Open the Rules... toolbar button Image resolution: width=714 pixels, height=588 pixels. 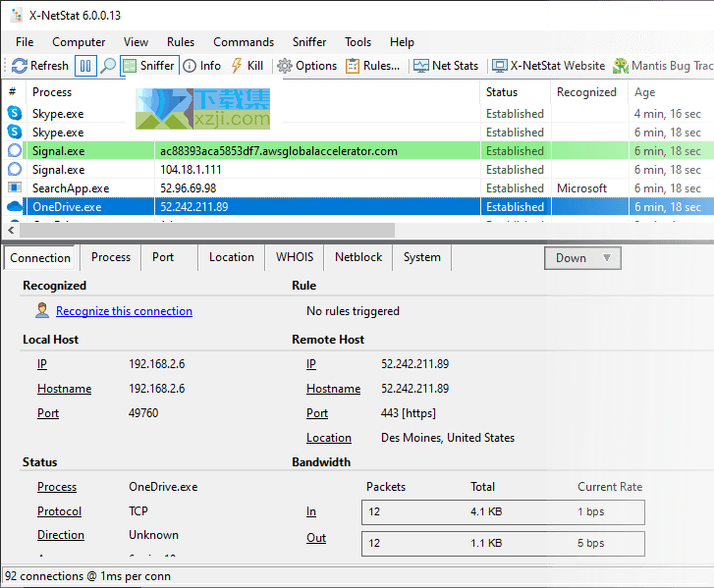coord(372,66)
